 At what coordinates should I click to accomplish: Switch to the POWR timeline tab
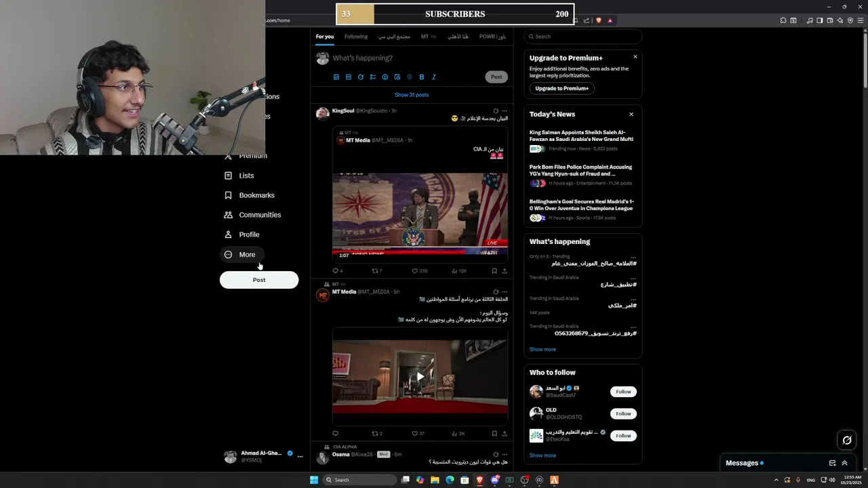[x=492, y=37]
